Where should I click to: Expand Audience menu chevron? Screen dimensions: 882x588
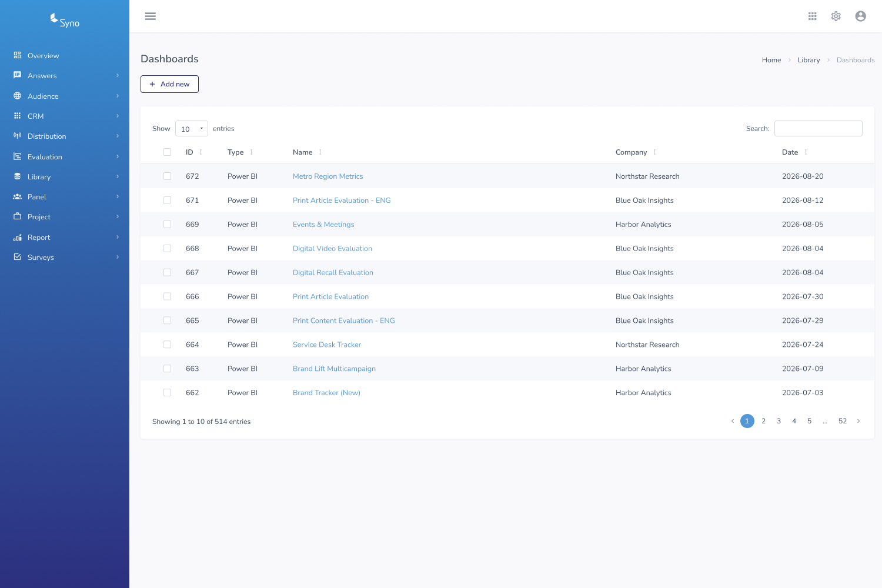118,96
